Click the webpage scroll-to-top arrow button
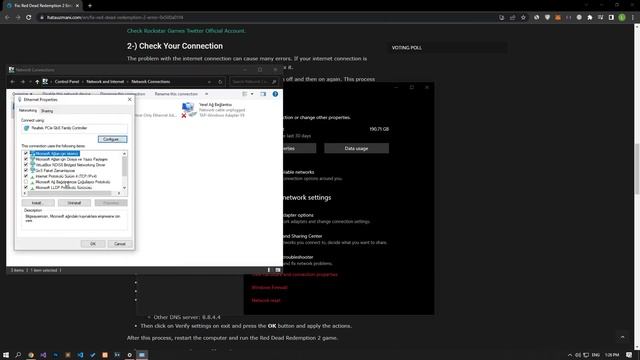Screen dimensions: 640x360 [x=622, y=337]
